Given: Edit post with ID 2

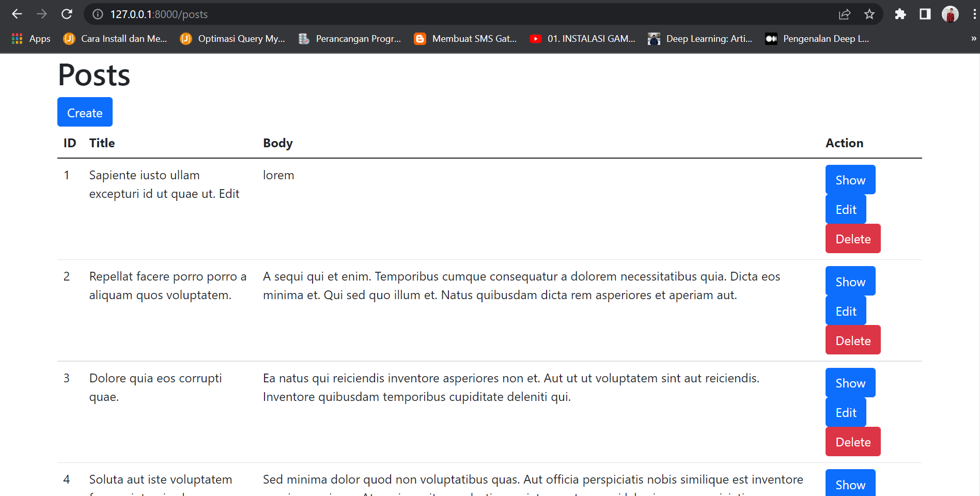Looking at the screenshot, I should (x=846, y=311).
